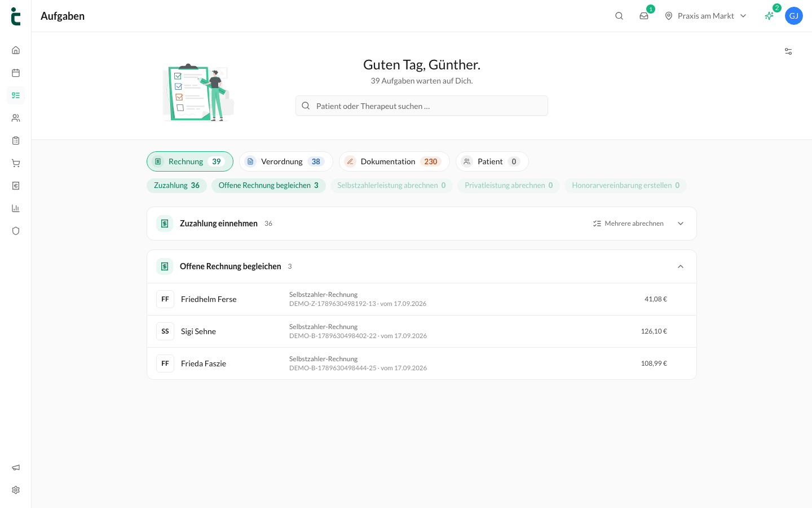Switch to the Verordnung tab
812x508 pixels.
coord(286,161)
